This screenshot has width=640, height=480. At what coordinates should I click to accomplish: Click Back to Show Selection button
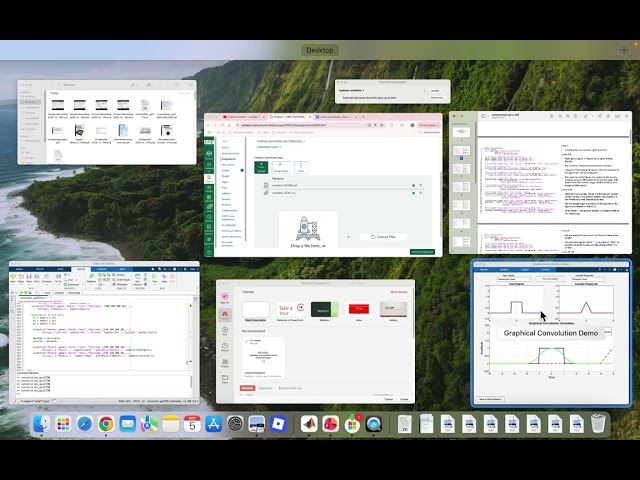point(490,399)
